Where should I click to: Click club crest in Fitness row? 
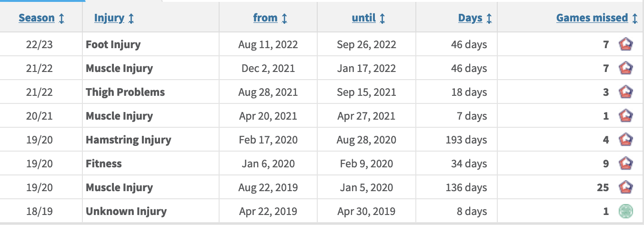pos(625,164)
